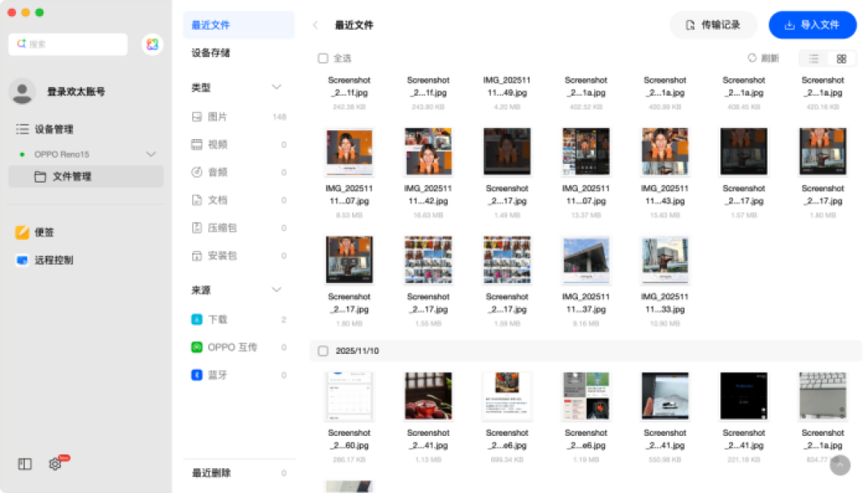The height and width of the screenshot is (493, 868).
Task: Click file name IMG_202511 11...49.jpg
Action: click(507, 86)
